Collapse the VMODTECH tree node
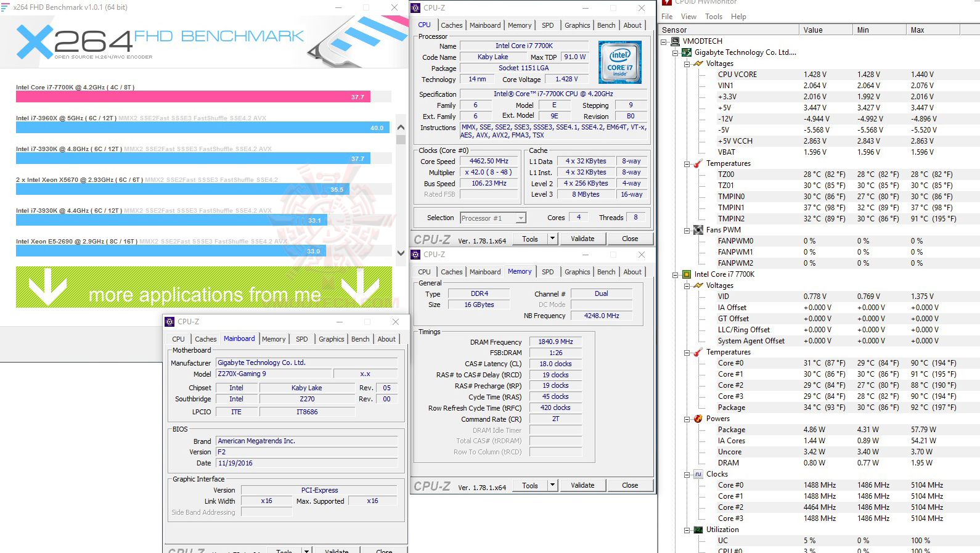Screen dimensions: 980x553 coord(664,42)
